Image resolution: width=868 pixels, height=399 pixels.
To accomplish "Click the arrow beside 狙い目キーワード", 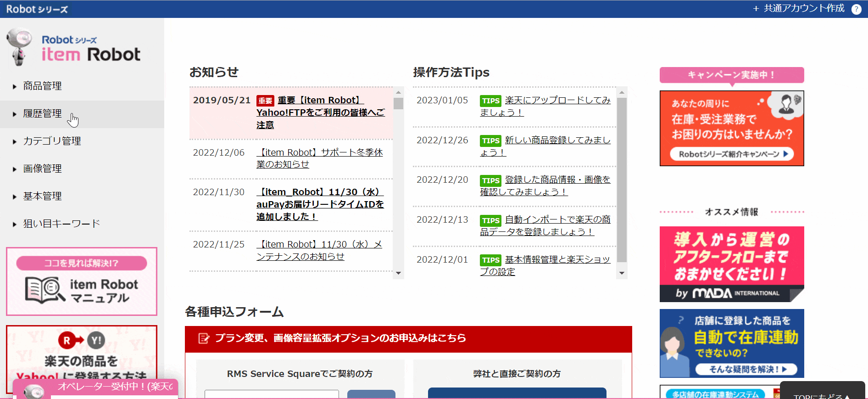I will 15,224.
